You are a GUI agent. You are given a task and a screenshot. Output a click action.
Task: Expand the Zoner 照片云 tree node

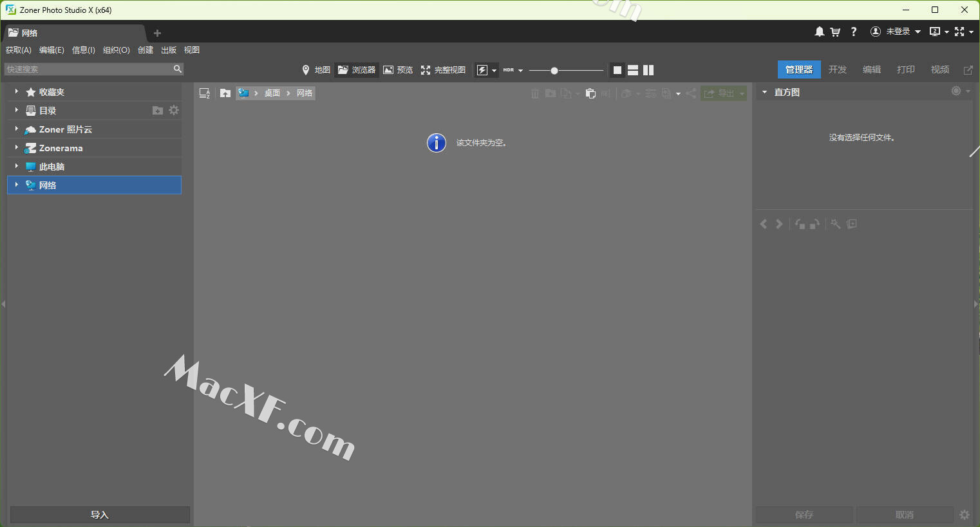click(16, 129)
